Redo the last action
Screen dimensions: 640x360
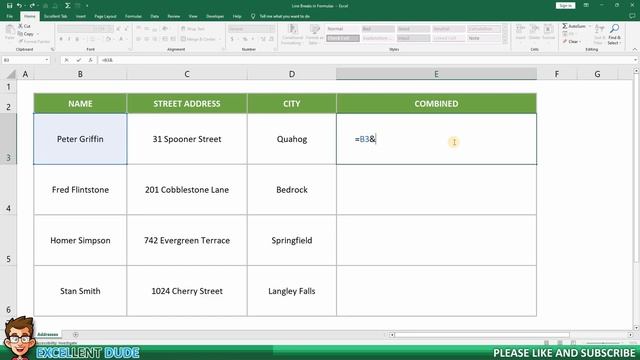32,6
